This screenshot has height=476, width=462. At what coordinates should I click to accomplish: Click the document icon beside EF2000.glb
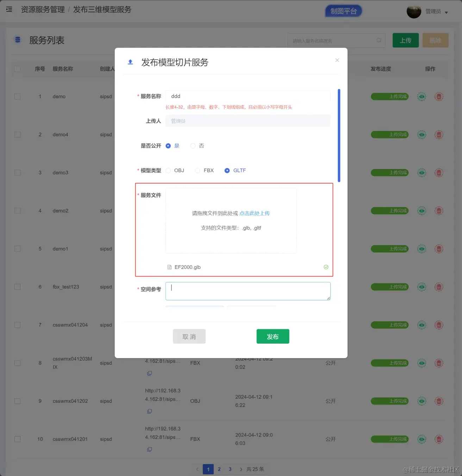(x=169, y=267)
